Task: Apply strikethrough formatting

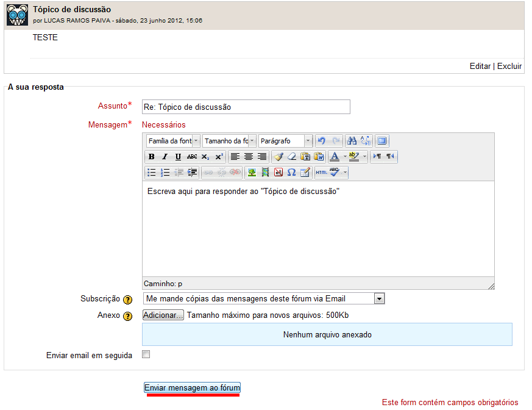Action: 192,157
